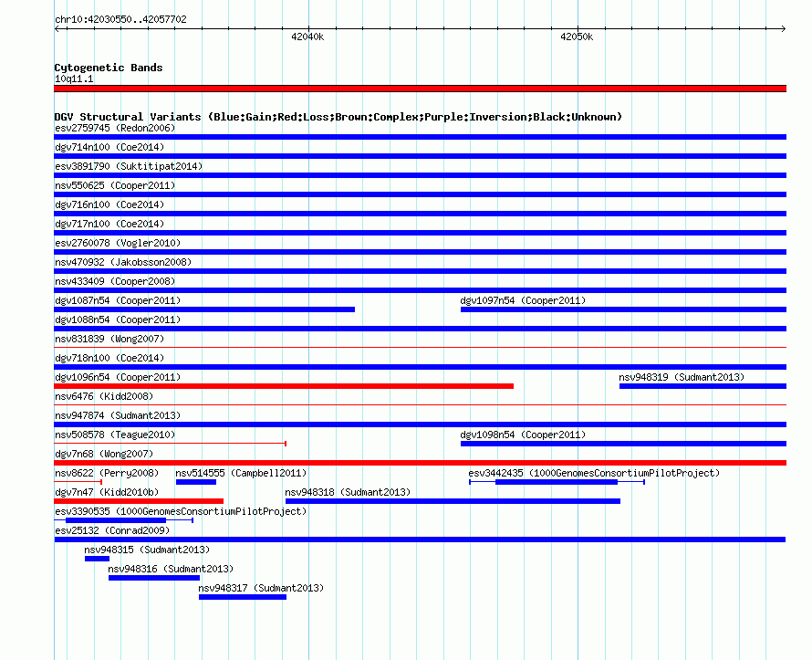Select nsv948318 (Sudmant2013) label
The height and width of the screenshot is (660, 812).
[348, 492]
